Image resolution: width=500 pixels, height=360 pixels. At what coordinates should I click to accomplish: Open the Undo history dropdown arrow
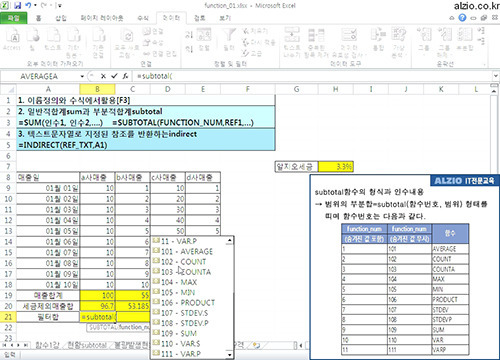[x=35, y=5]
